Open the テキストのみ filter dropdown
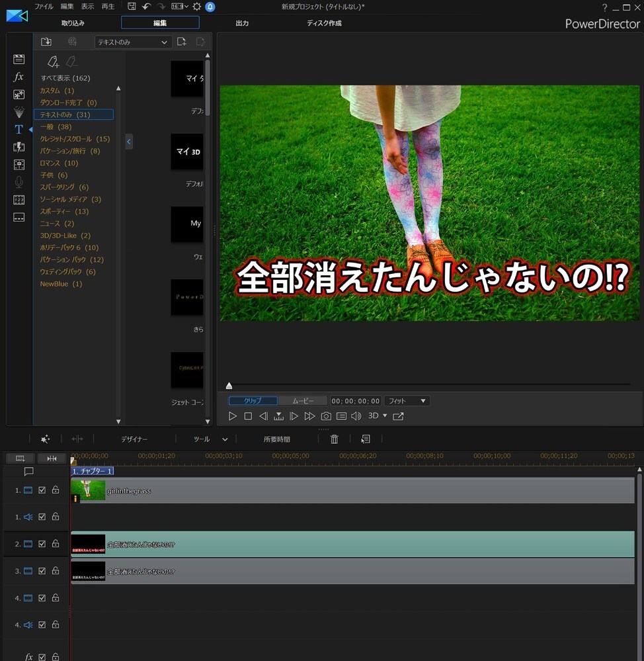Viewport: 644px width, 661px height. click(x=133, y=42)
